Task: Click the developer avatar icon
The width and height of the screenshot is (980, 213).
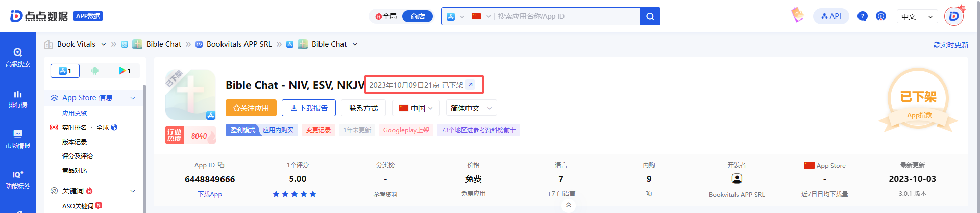Action: (x=737, y=179)
